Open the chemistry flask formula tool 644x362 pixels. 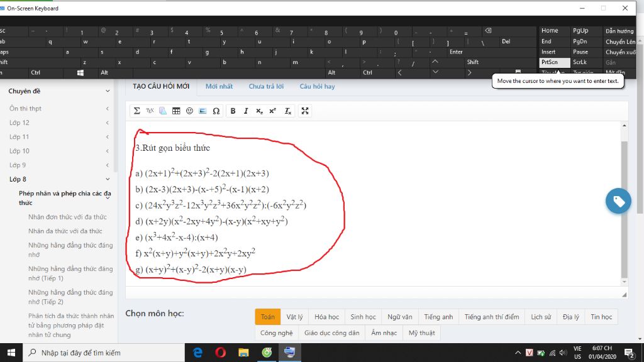point(163,111)
